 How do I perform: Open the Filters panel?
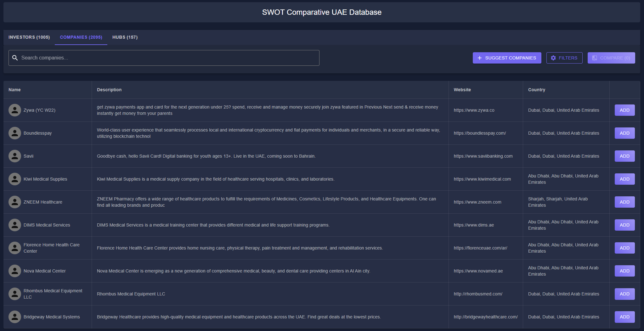[564, 58]
